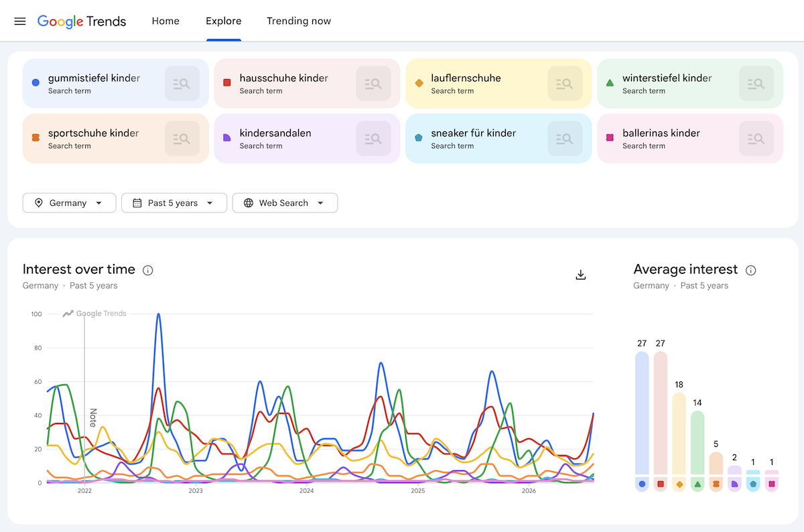Screen dimensions: 804x532
Task: Select the winterstiefel kinder term text
Action: pyautogui.click(x=667, y=78)
